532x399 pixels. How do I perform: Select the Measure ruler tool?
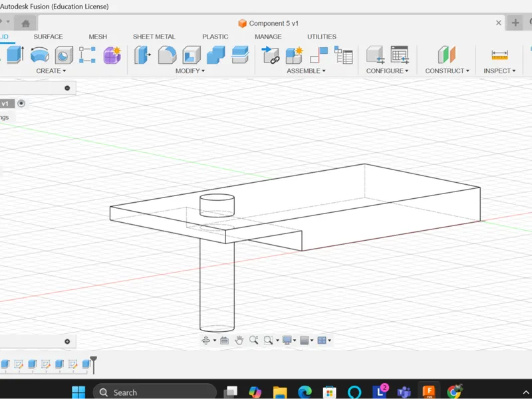[500, 55]
